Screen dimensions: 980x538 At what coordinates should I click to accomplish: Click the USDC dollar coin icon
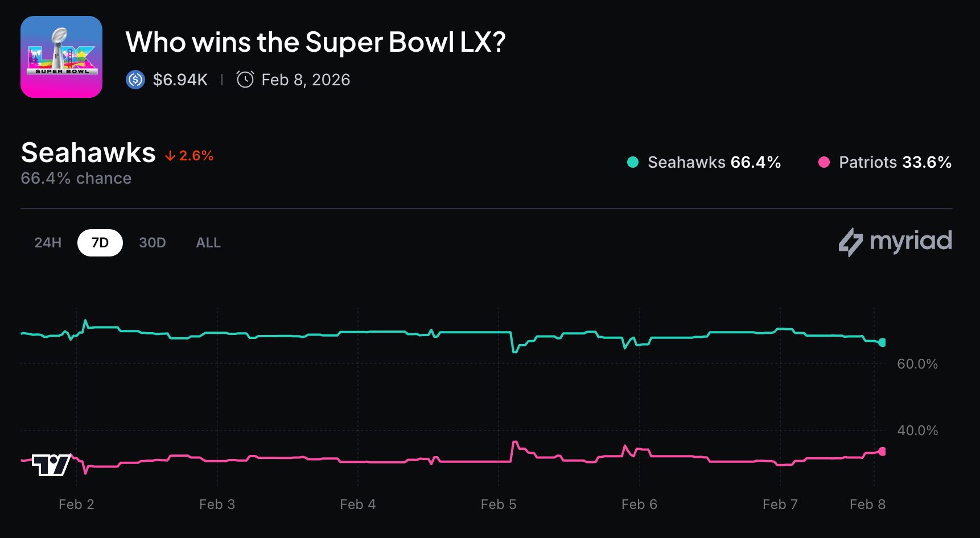point(135,80)
